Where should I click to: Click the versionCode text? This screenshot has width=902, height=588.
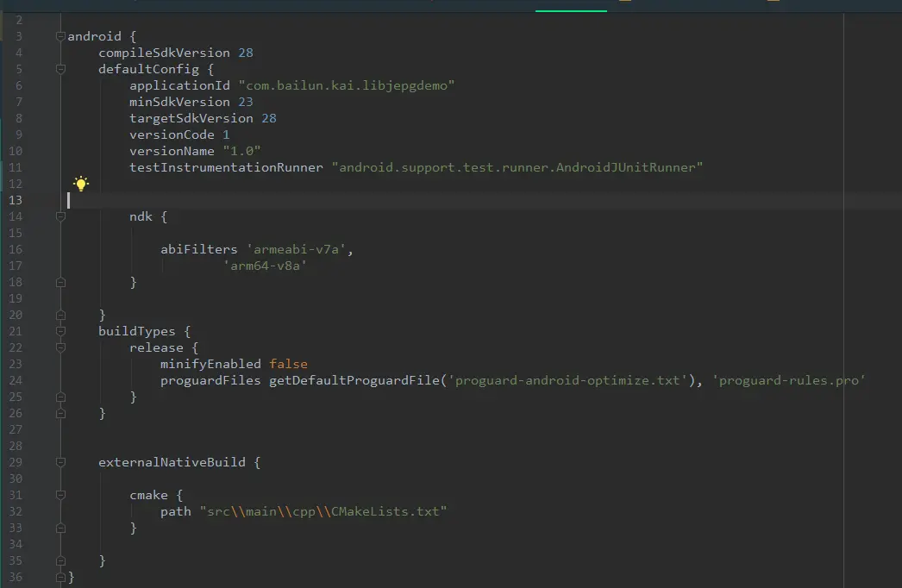pyautogui.click(x=172, y=134)
